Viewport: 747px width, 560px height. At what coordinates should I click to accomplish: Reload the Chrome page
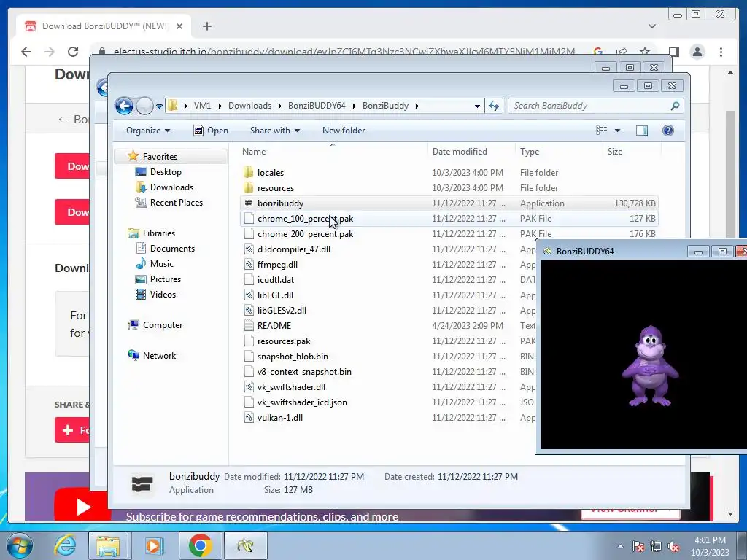[x=72, y=52]
